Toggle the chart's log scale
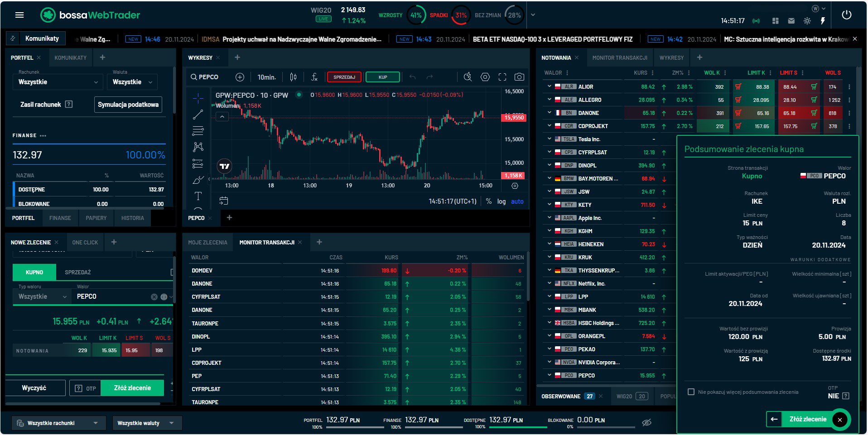The width and height of the screenshot is (868, 435). point(501,201)
